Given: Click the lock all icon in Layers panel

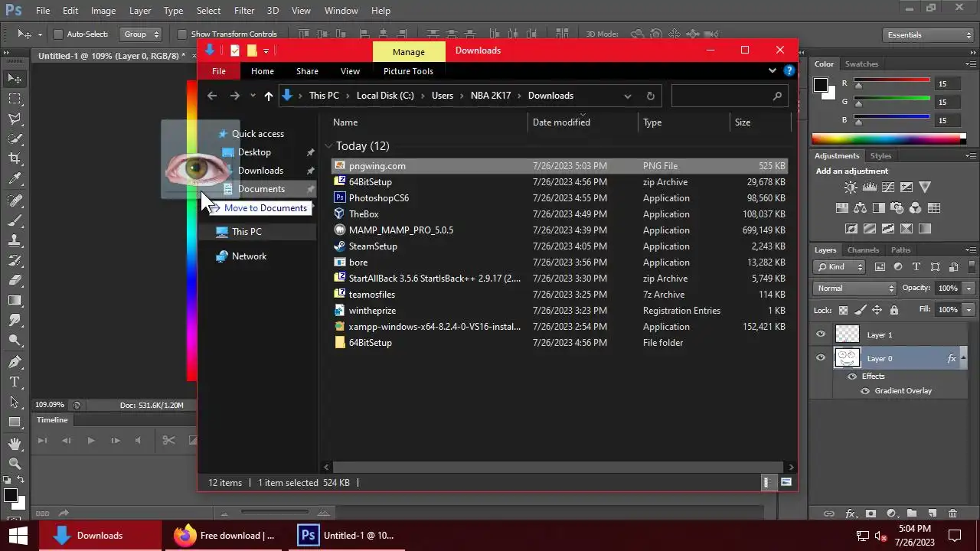Looking at the screenshot, I should tap(893, 310).
